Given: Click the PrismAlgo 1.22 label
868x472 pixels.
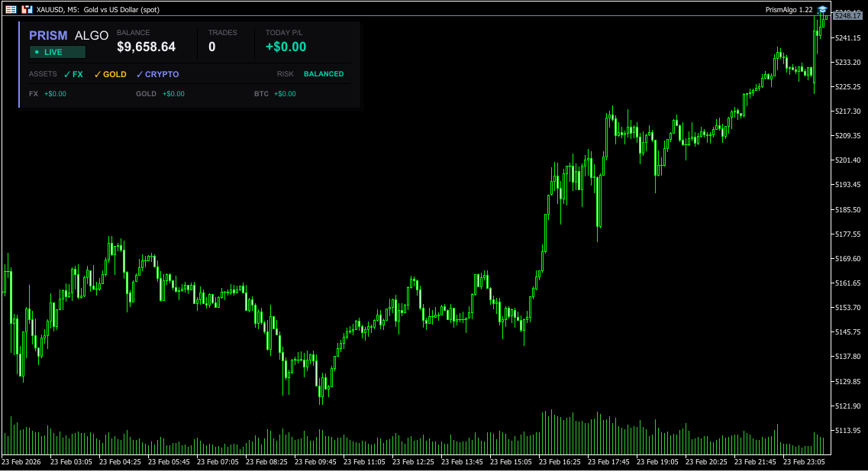Looking at the screenshot, I should [x=789, y=9].
